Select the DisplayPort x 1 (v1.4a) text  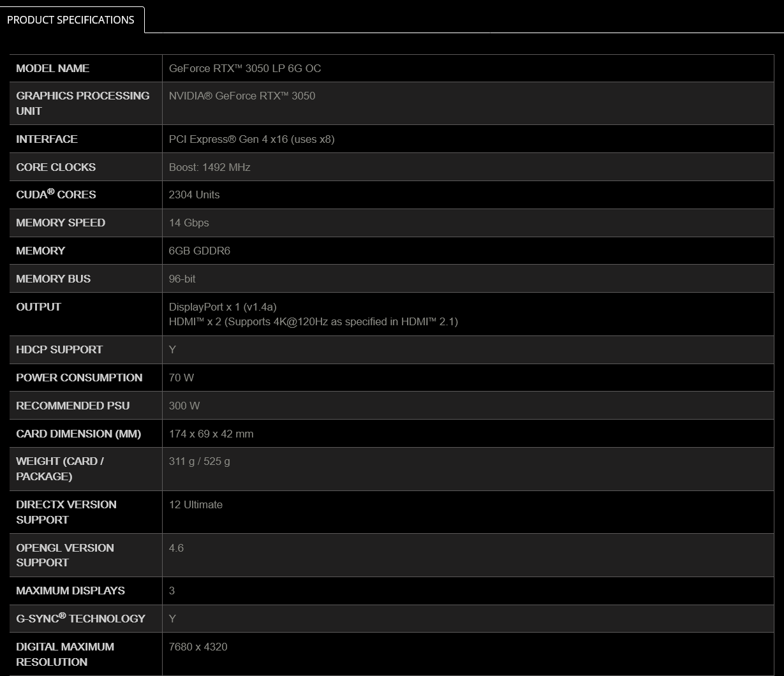(x=223, y=307)
